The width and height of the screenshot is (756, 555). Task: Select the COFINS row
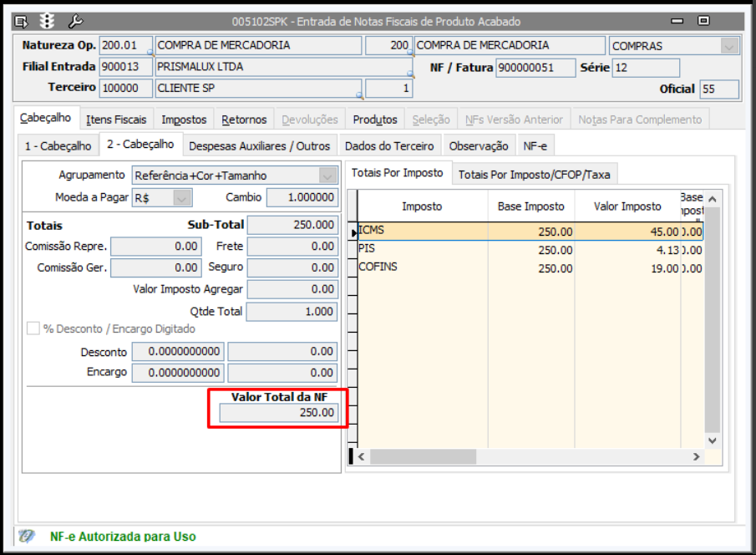click(530, 267)
